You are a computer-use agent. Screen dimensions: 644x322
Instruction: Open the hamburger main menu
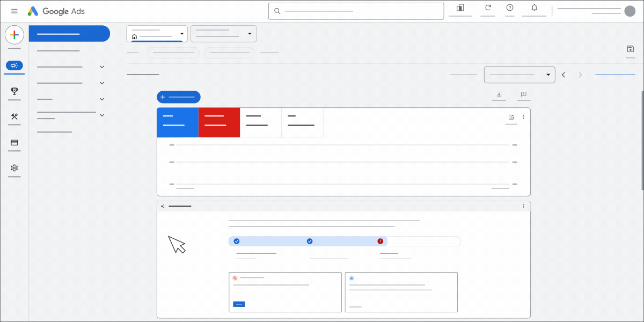click(14, 11)
